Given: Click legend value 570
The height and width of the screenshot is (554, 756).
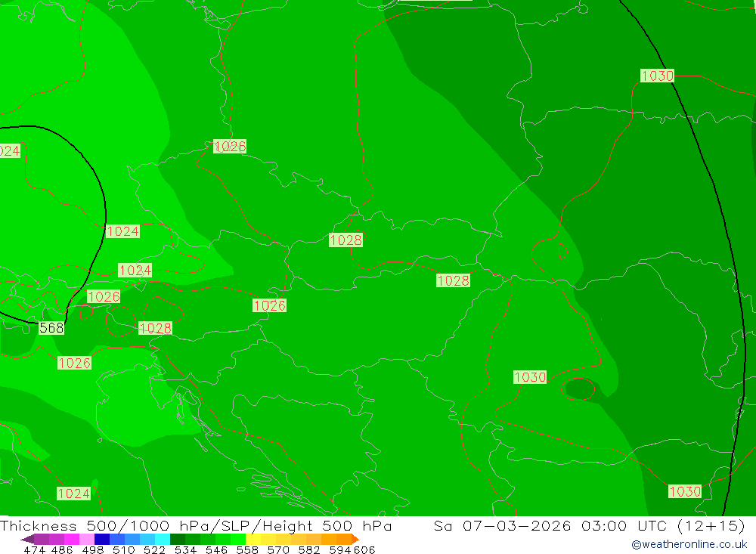Looking at the screenshot, I should [x=278, y=549].
